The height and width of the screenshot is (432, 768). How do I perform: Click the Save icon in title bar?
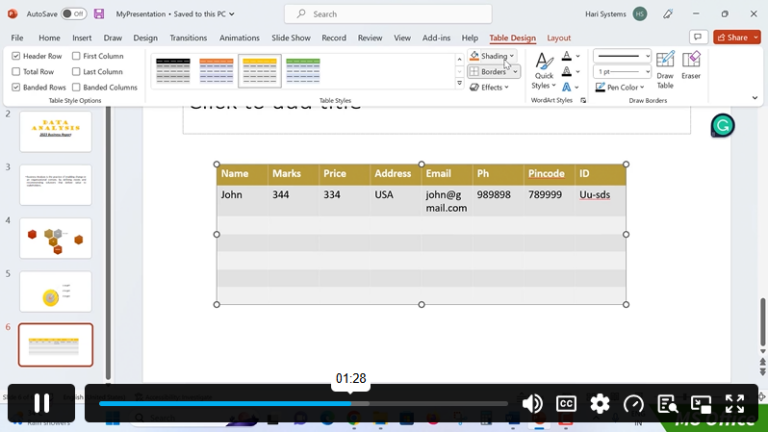[x=99, y=14]
